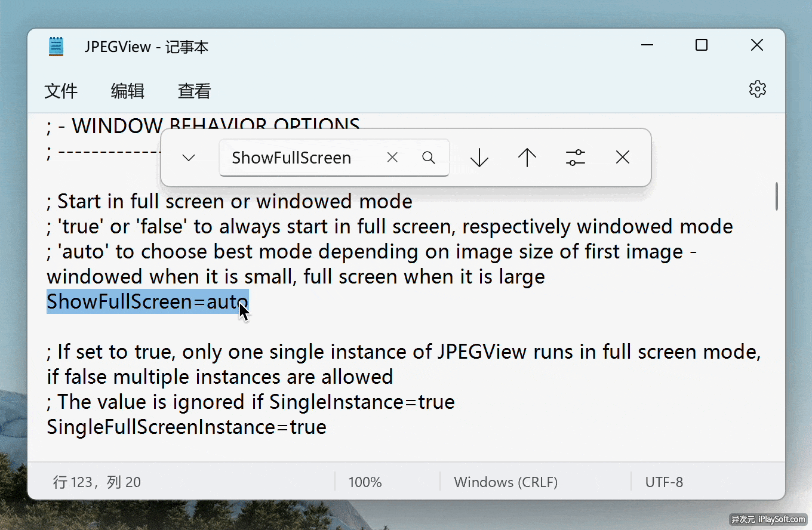Viewport: 812px width, 530px height.
Task: Click the line starting 'If set to true, only one'
Action: 404,352
